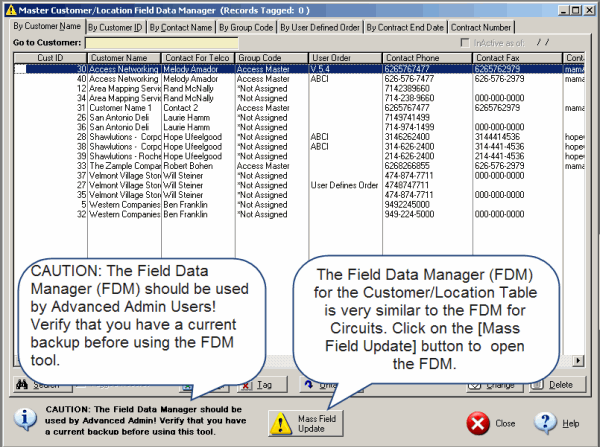Click the window's warning triangle title icon
This screenshot has width=600, height=447.
[11, 10]
